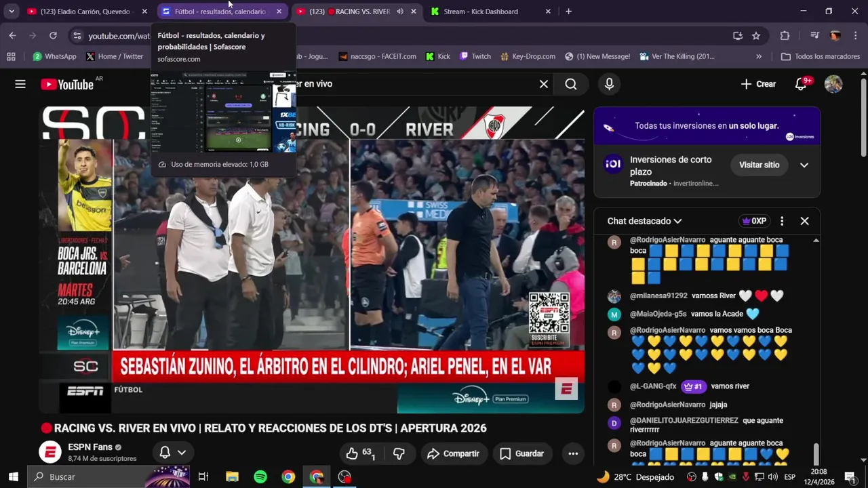Image resolution: width=868 pixels, height=488 pixels.
Task: Mute the RACING VS. RIVER tab audio
Action: coord(400,12)
